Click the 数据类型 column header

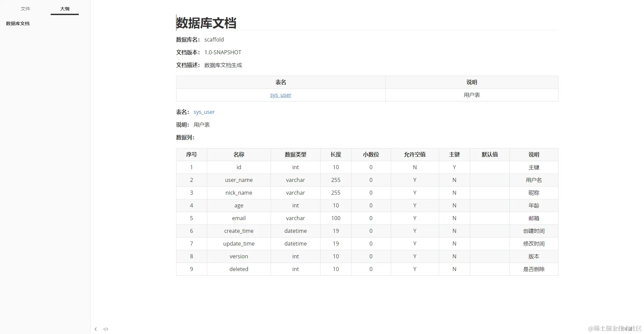coord(296,154)
